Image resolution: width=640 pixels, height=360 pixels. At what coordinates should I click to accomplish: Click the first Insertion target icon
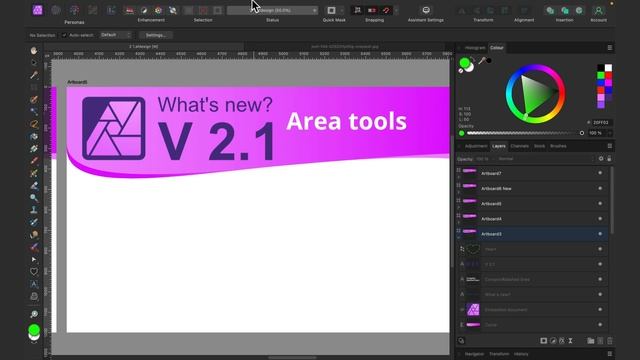click(550, 10)
